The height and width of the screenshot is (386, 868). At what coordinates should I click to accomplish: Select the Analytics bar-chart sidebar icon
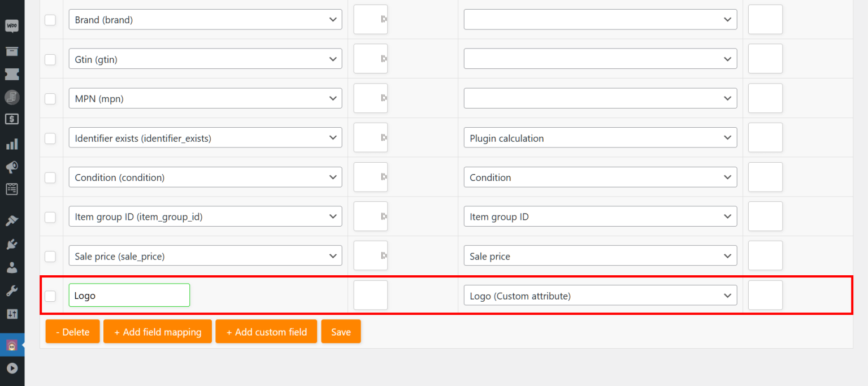point(12,144)
